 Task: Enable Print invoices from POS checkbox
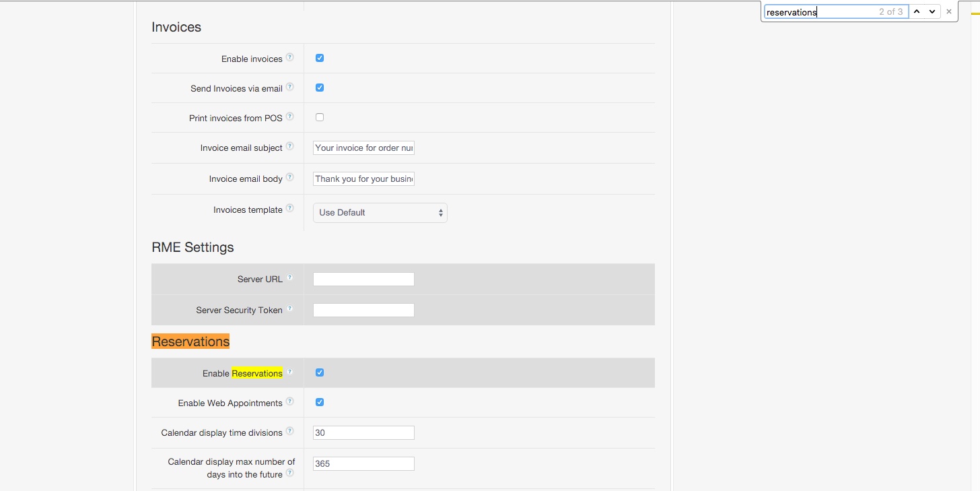(320, 117)
